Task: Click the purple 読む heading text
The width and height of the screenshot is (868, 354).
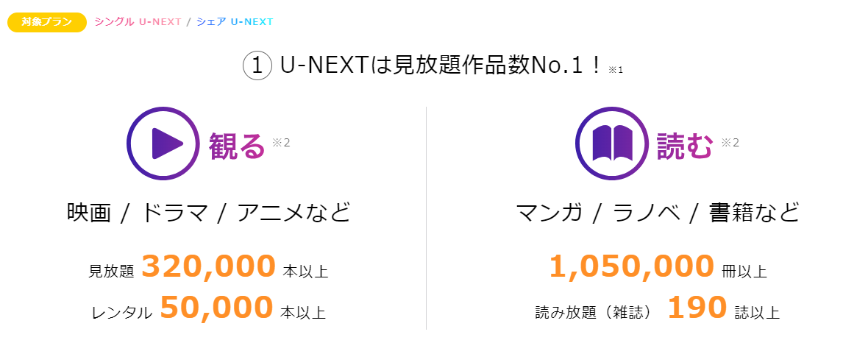Action: [x=685, y=146]
